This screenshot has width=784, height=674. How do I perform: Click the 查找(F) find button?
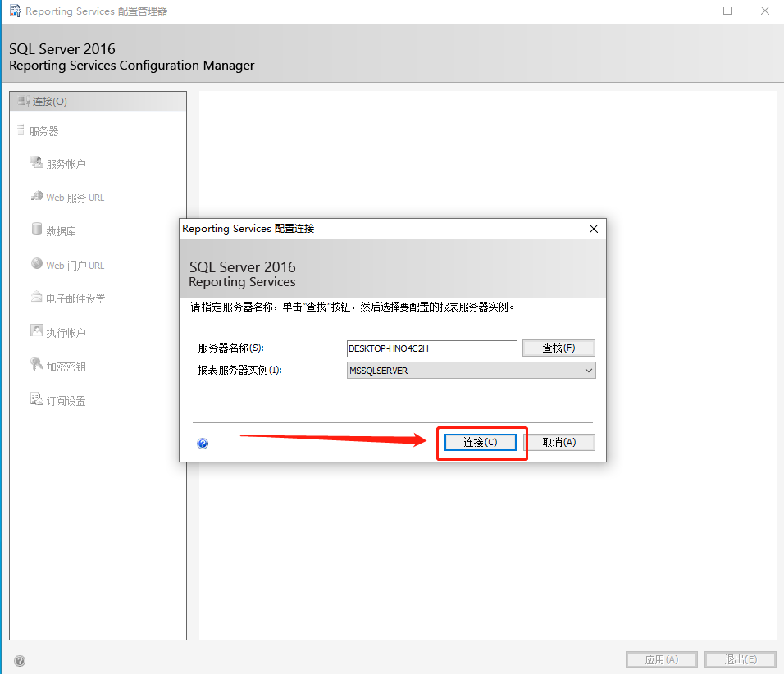(558, 348)
